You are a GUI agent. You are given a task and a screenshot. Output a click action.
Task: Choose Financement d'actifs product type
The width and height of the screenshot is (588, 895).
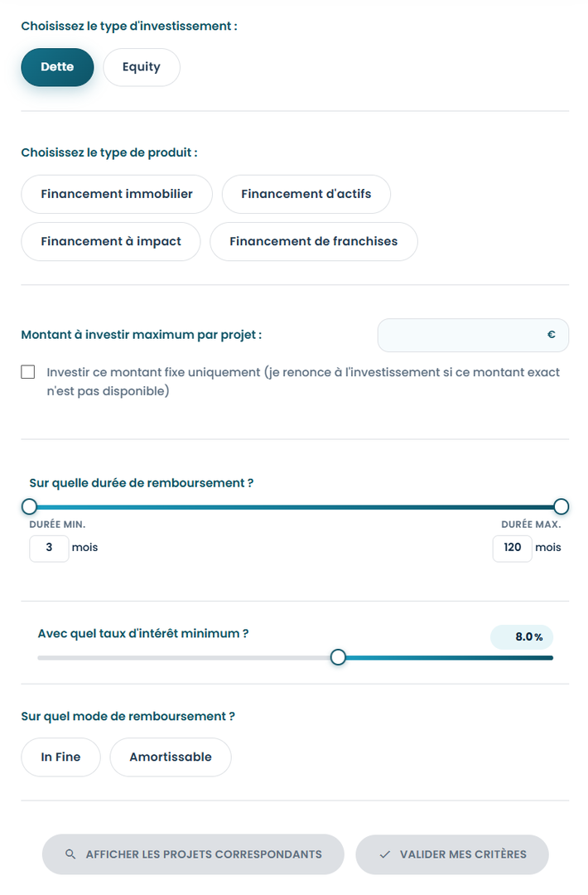point(306,194)
